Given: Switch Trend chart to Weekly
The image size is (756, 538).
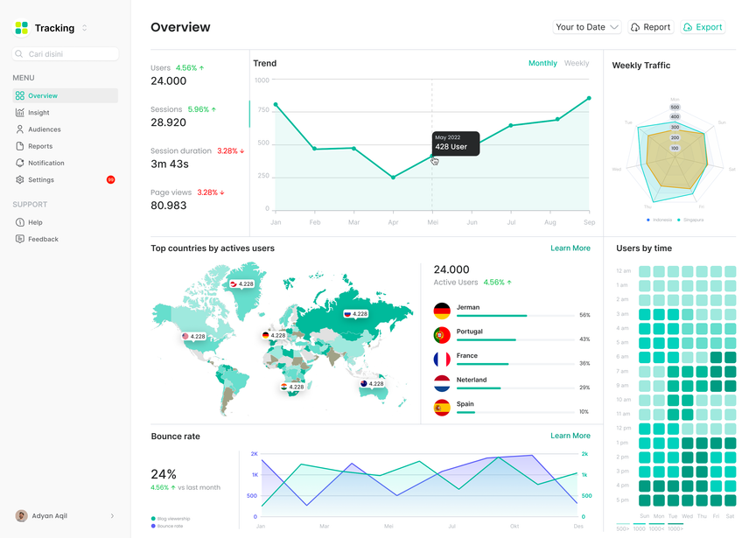Looking at the screenshot, I should (x=577, y=63).
